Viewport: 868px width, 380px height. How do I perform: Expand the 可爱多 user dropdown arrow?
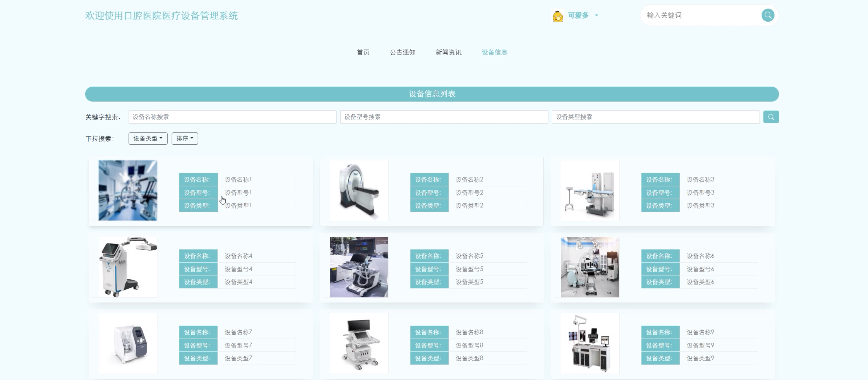(596, 16)
